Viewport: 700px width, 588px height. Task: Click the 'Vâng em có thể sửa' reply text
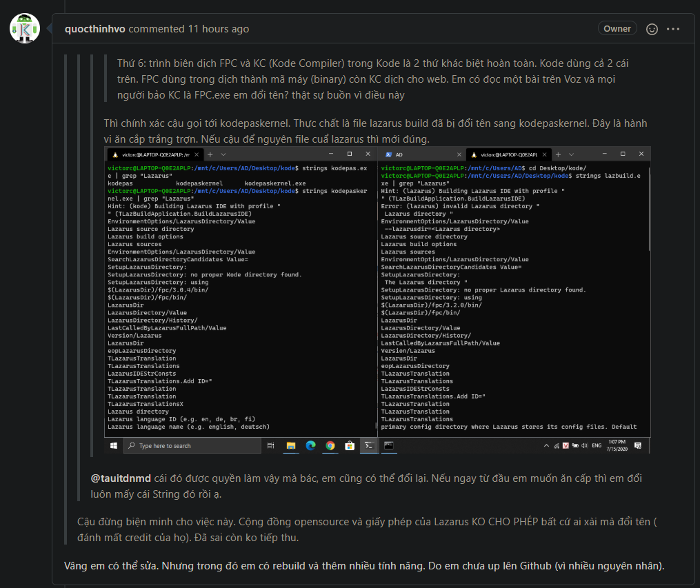coord(364,566)
